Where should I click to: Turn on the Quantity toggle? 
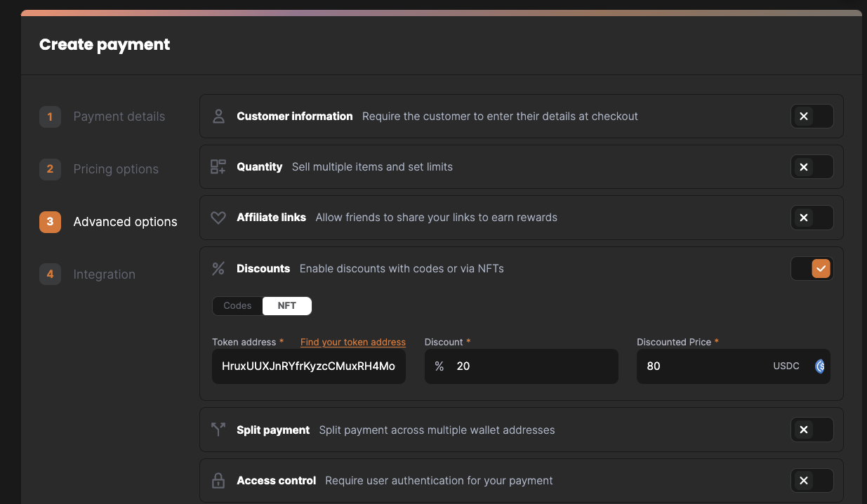pos(812,167)
